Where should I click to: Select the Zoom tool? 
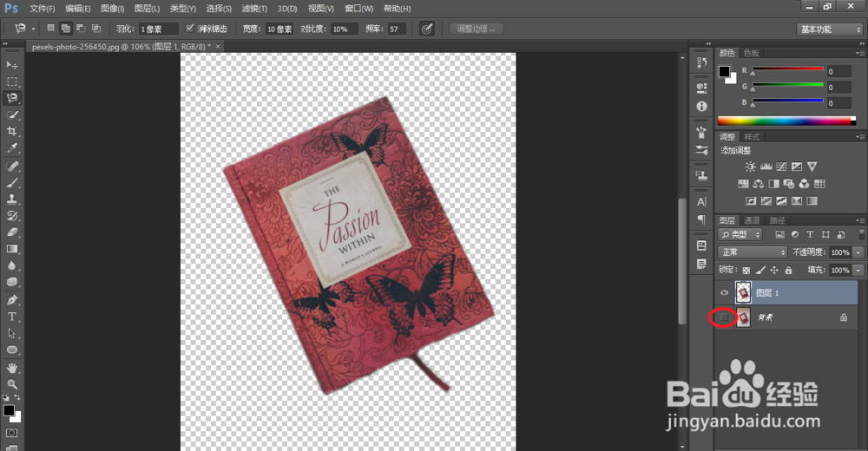pos(11,384)
